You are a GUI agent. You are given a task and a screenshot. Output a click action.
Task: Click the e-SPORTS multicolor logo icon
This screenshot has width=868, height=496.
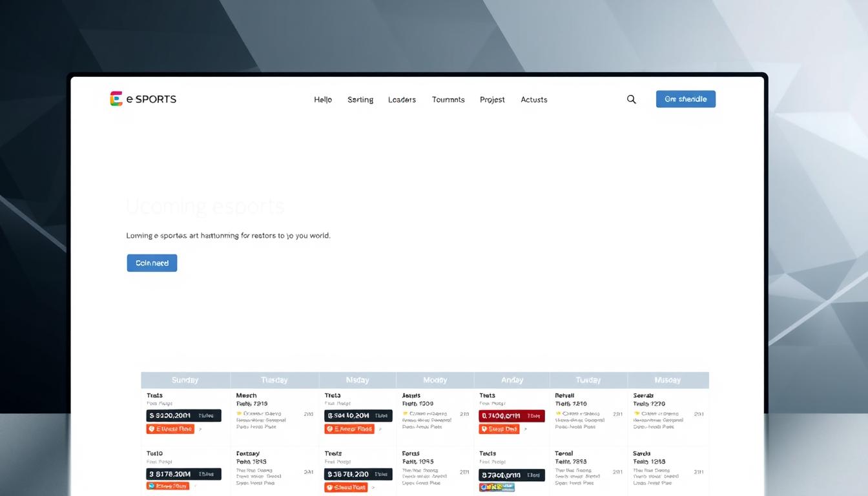click(116, 99)
